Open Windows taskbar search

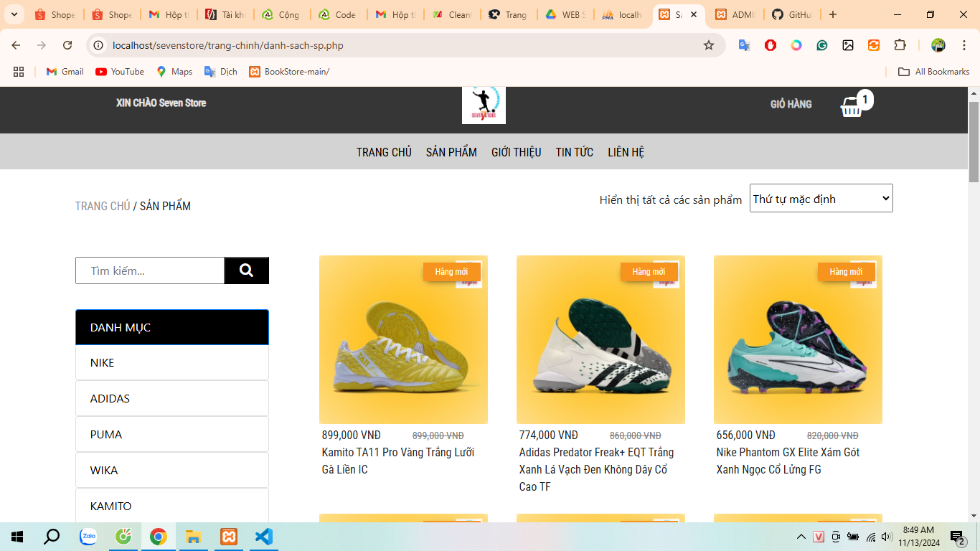(x=52, y=537)
